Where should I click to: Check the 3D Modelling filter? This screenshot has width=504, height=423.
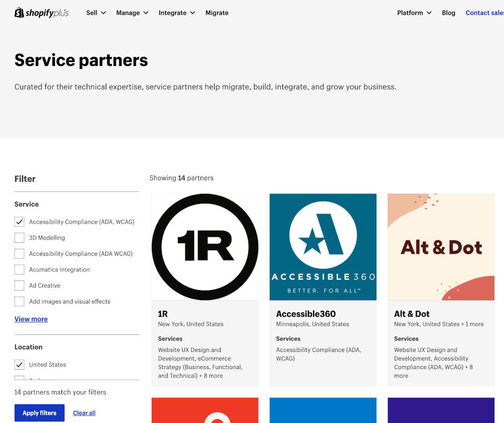click(19, 238)
